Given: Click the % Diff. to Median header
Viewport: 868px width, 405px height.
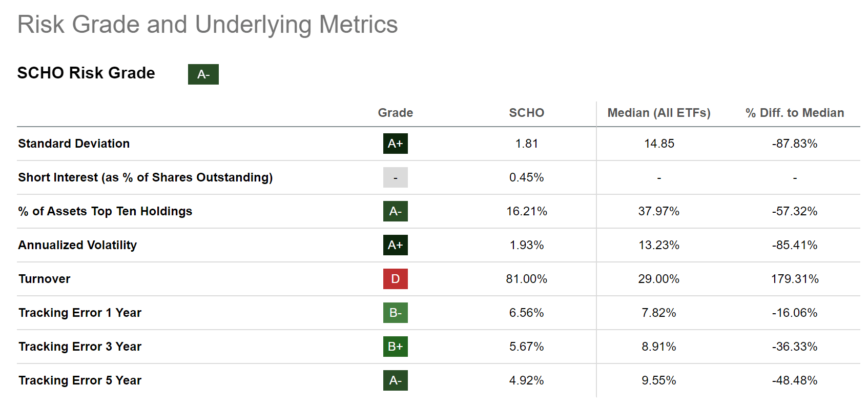Looking at the screenshot, I should coord(794,113).
